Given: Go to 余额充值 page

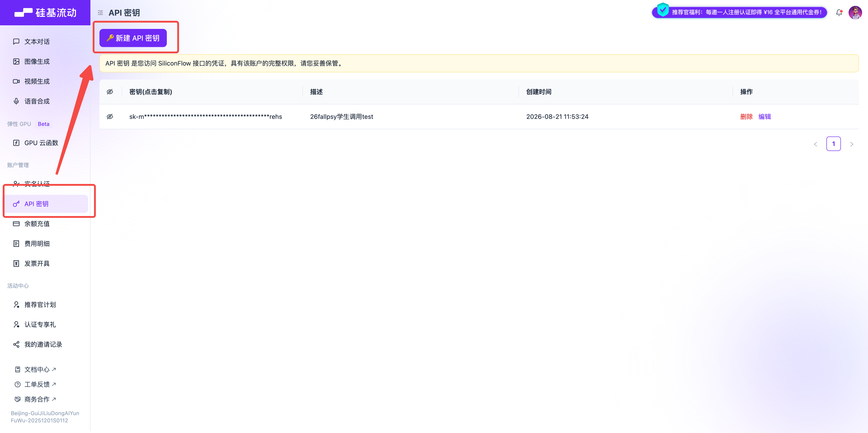Looking at the screenshot, I should tap(37, 224).
